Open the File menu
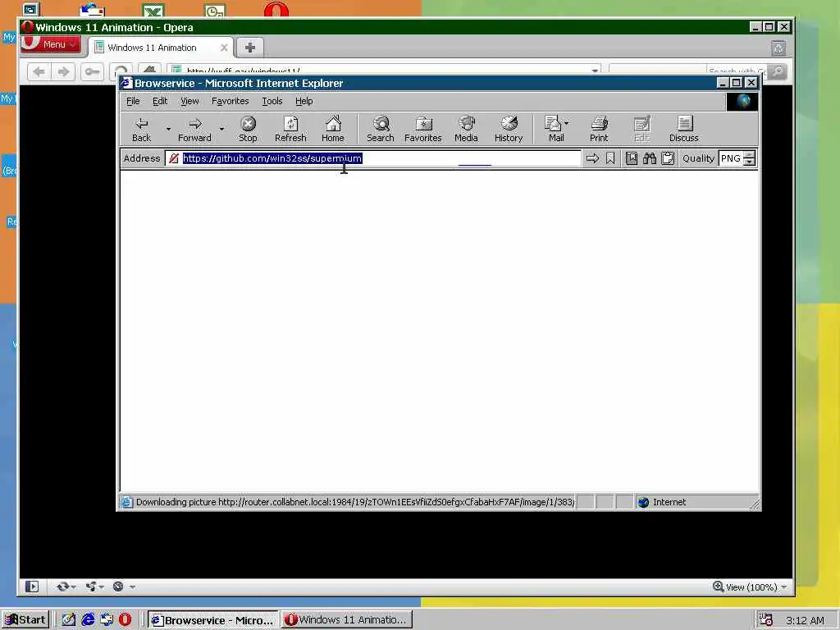Viewport: 840px width, 630px height. pyautogui.click(x=133, y=101)
